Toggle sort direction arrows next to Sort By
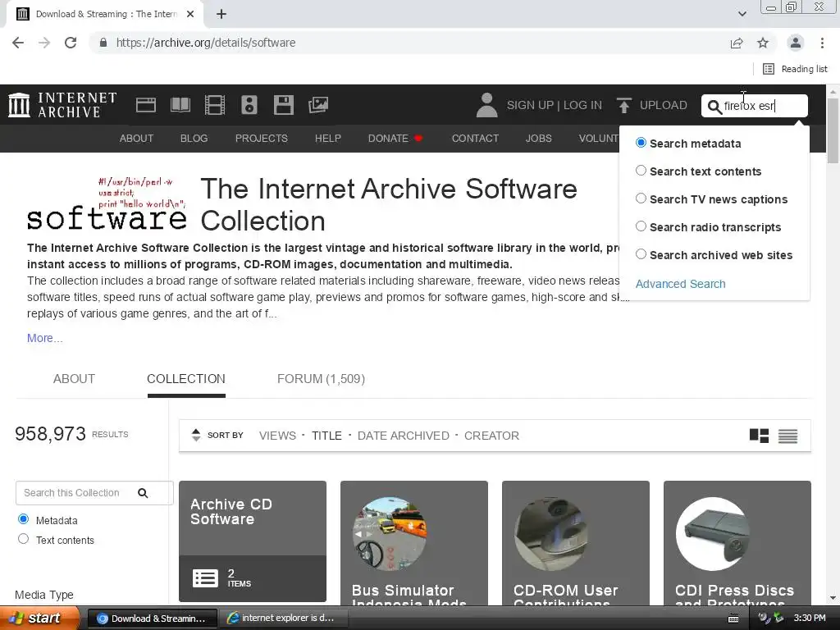This screenshot has height=630, width=840. (x=196, y=435)
